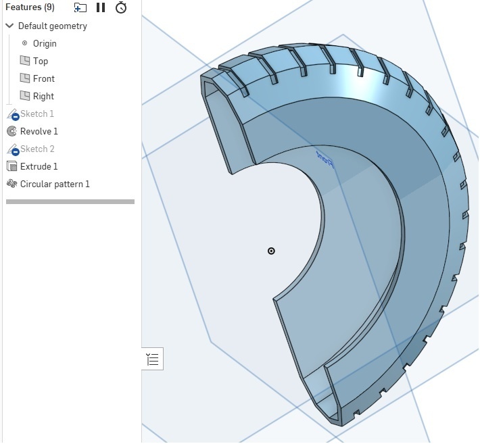Click the Circular pattern 1 icon
Screen dimensions: 480x448
[x=12, y=184]
